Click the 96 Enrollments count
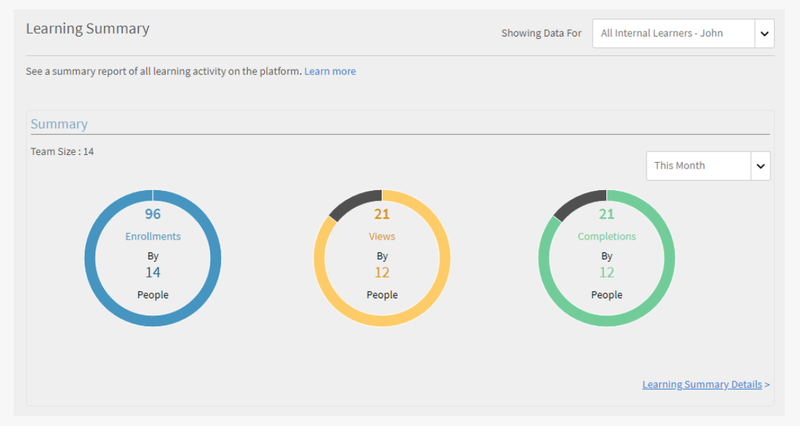The height and width of the screenshot is (426, 800). click(153, 214)
